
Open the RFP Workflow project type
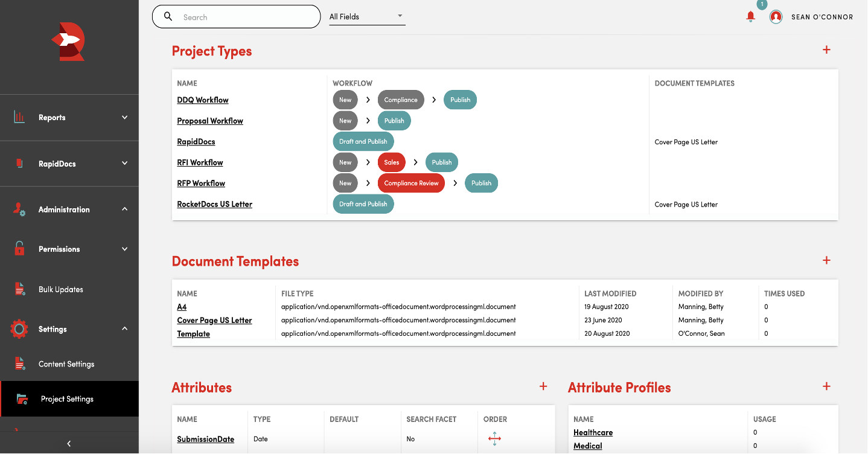[x=201, y=183]
